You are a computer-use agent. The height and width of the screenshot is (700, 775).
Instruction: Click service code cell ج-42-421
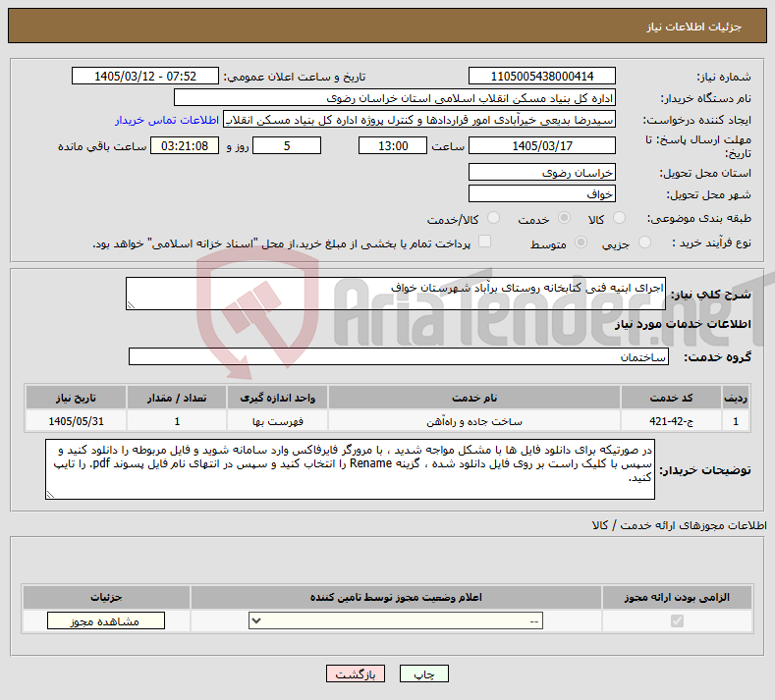tap(671, 421)
